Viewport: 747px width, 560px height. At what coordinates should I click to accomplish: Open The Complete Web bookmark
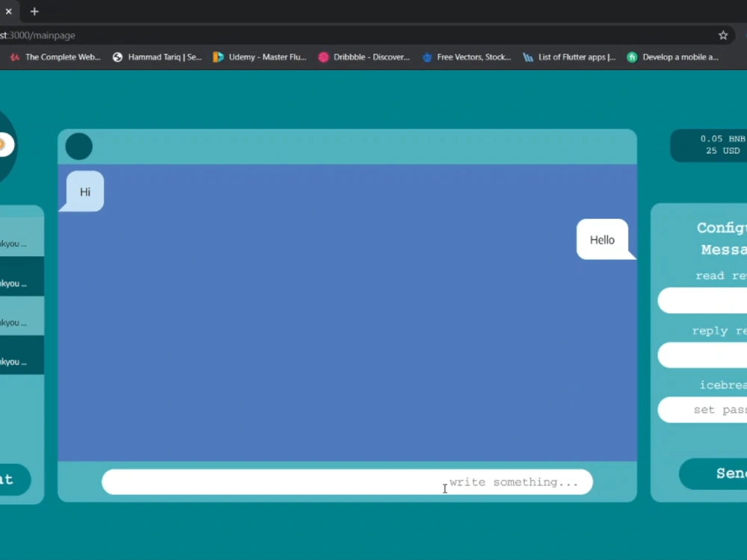[55, 57]
